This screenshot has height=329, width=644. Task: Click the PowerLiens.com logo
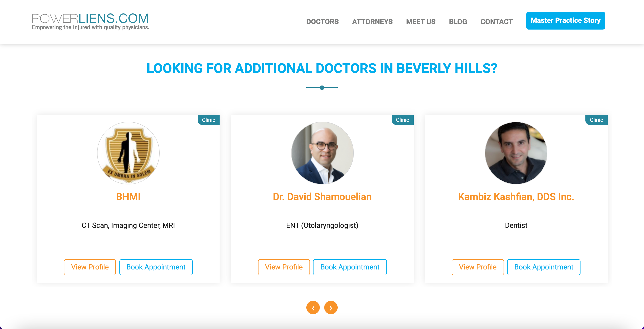pos(90,21)
